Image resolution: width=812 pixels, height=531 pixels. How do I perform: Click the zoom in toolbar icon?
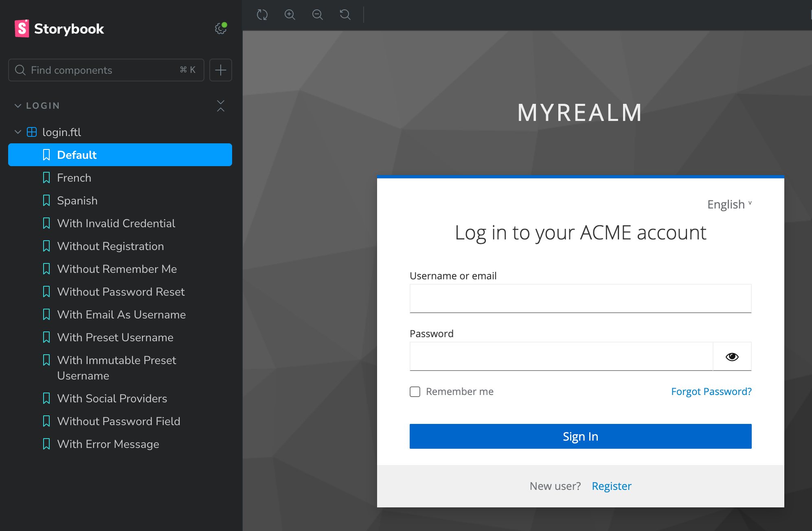tap(290, 15)
